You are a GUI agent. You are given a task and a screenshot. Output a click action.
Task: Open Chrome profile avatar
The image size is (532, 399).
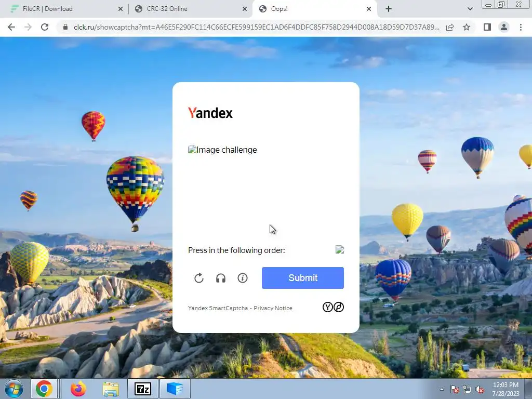(x=504, y=27)
